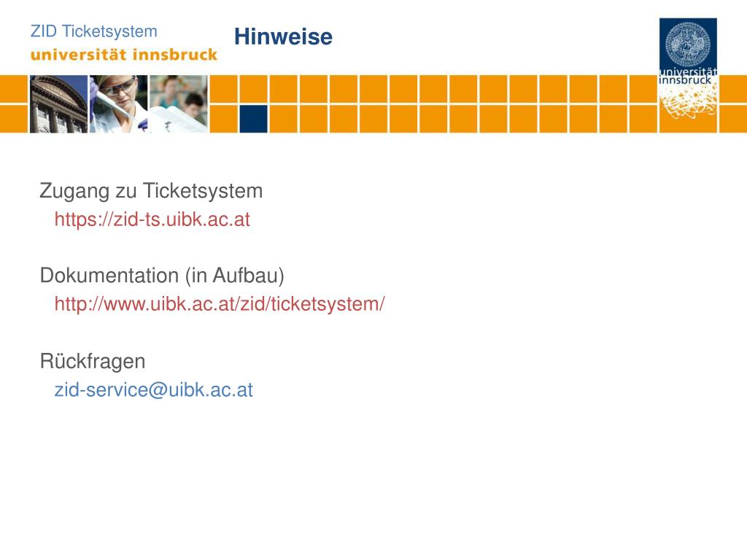Click the orange square above the blue square
The image size is (747, 560).
point(253,89)
